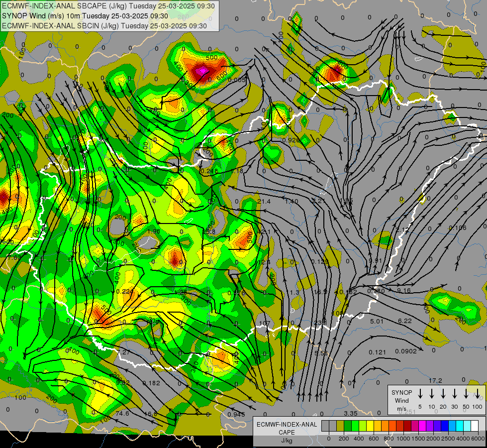
Task: Pick the dark green swatch in CAPE legend
Action: pyautogui.click(x=348, y=426)
